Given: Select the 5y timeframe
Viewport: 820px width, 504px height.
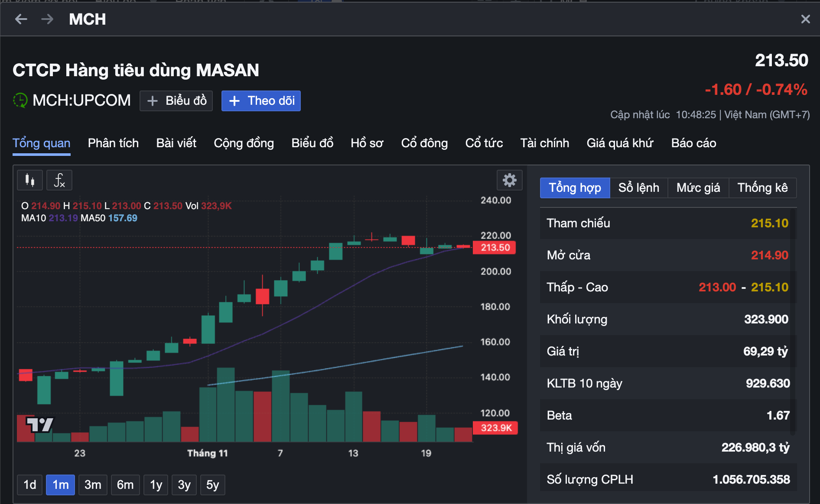Looking at the screenshot, I should coord(212,485).
